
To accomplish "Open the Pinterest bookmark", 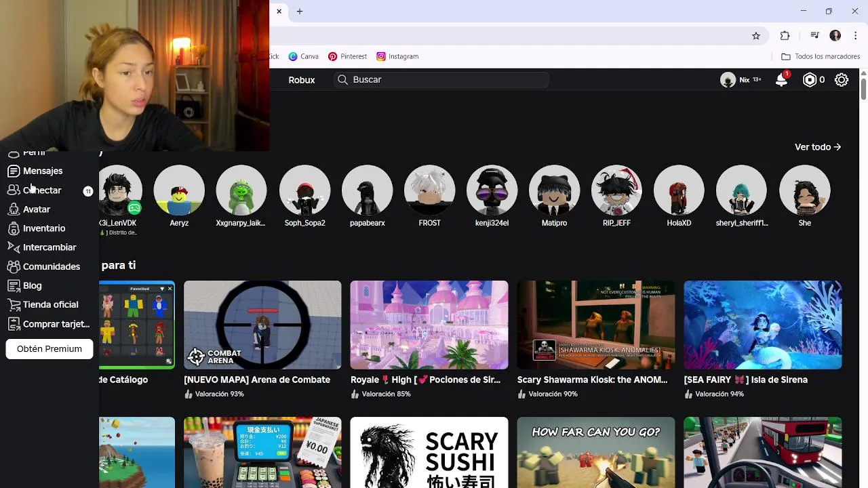I will pyautogui.click(x=347, y=56).
